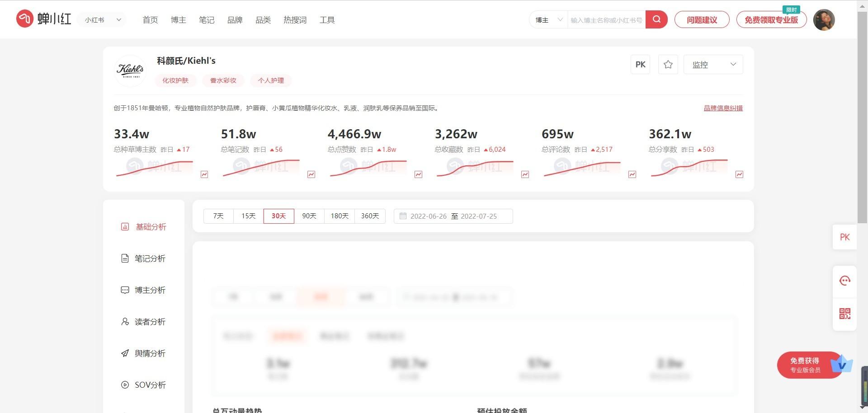The width and height of the screenshot is (868, 413).
Task: Open 工具 in top navigation
Action: coord(327,20)
